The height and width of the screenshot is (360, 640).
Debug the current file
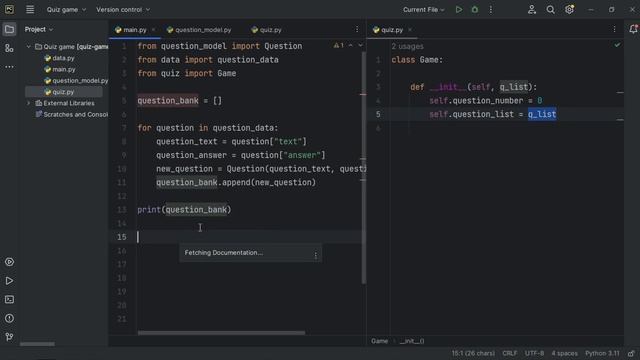coord(475,9)
